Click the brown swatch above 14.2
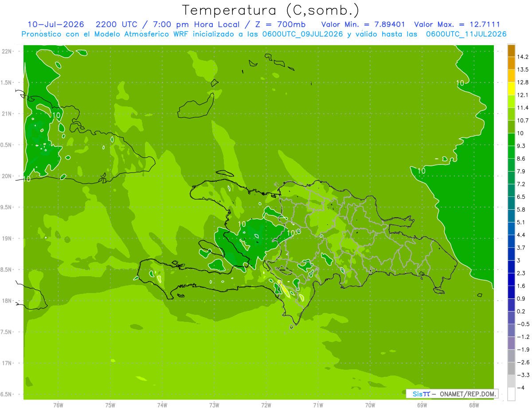 (x=511, y=51)
